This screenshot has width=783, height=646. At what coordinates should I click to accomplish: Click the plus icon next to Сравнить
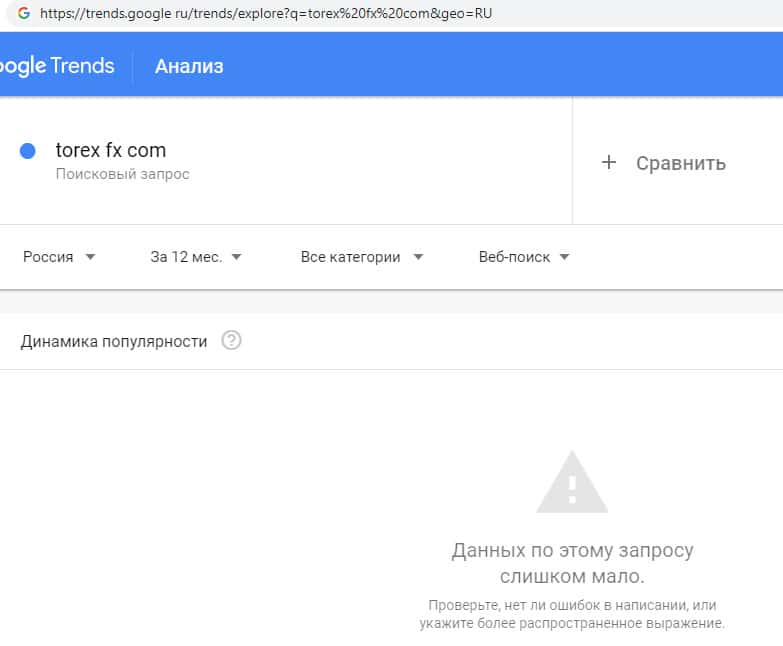[609, 162]
